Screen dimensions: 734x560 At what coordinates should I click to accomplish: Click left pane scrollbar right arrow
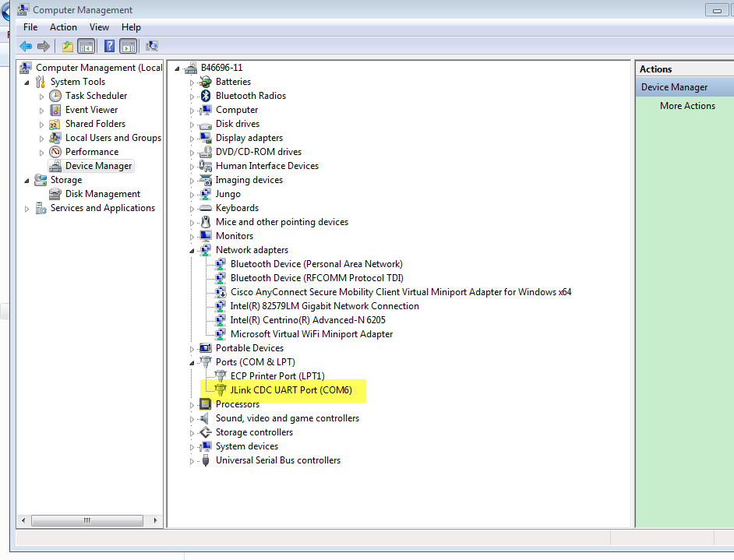click(155, 520)
